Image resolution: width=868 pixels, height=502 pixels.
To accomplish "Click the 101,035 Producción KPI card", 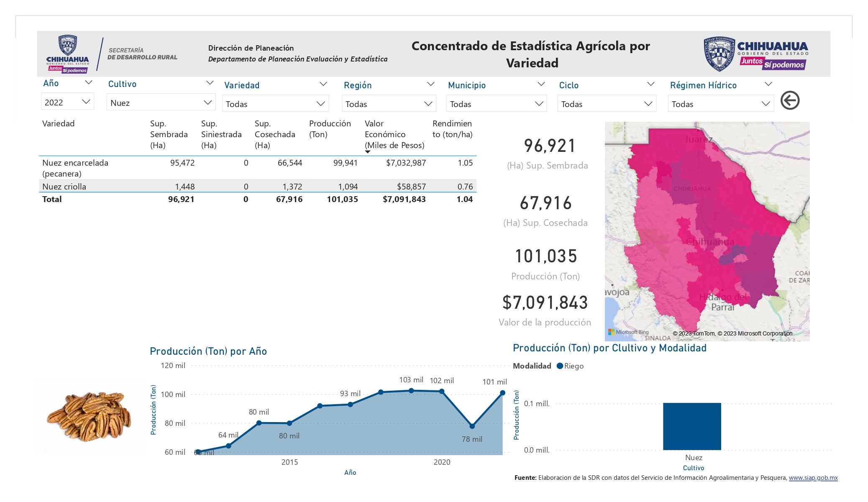I will click(x=545, y=264).
